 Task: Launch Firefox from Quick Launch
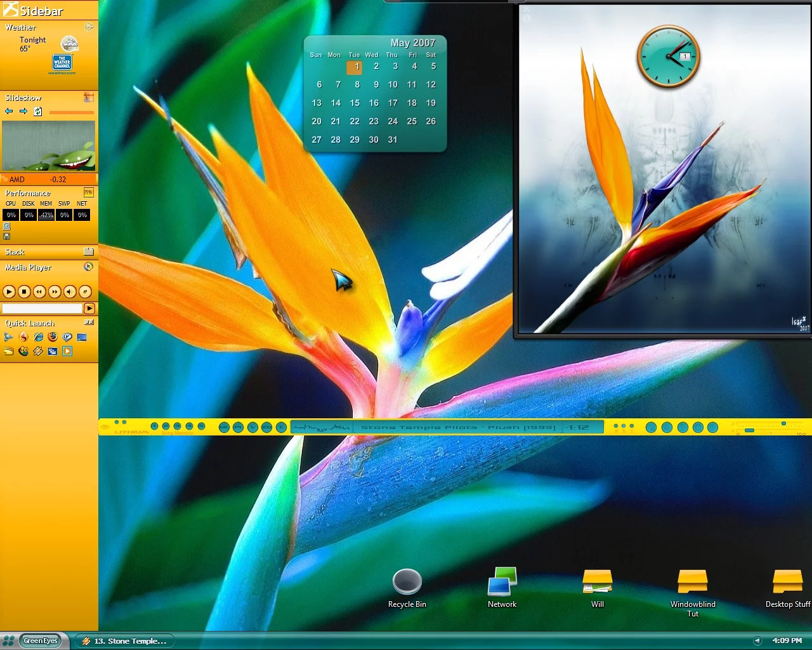tap(53, 338)
